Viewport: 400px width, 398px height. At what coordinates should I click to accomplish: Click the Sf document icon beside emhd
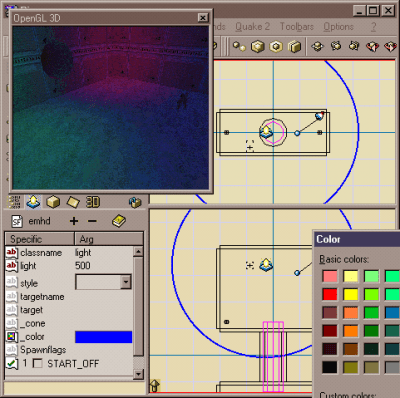tap(17, 221)
